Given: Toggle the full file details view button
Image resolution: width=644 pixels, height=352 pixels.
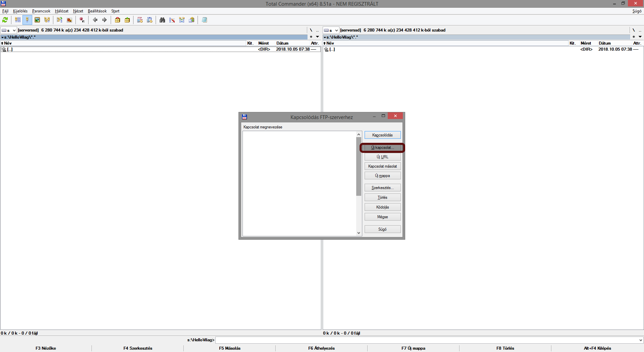Looking at the screenshot, I should pyautogui.click(x=28, y=20).
